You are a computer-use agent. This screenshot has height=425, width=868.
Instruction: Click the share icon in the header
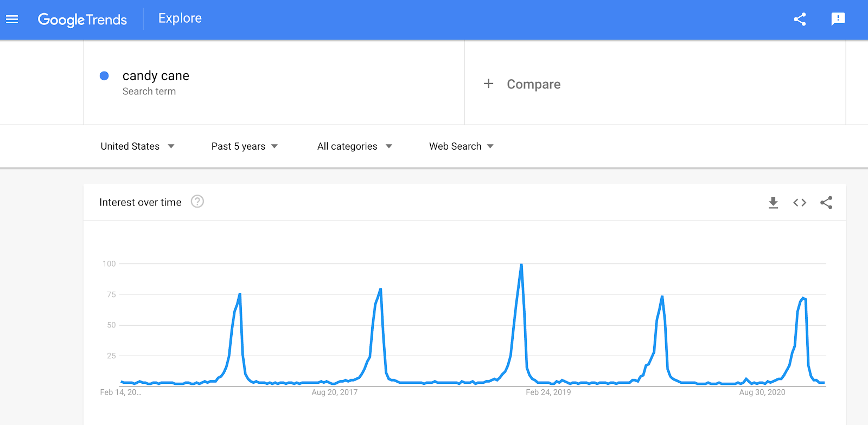(x=799, y=18)
